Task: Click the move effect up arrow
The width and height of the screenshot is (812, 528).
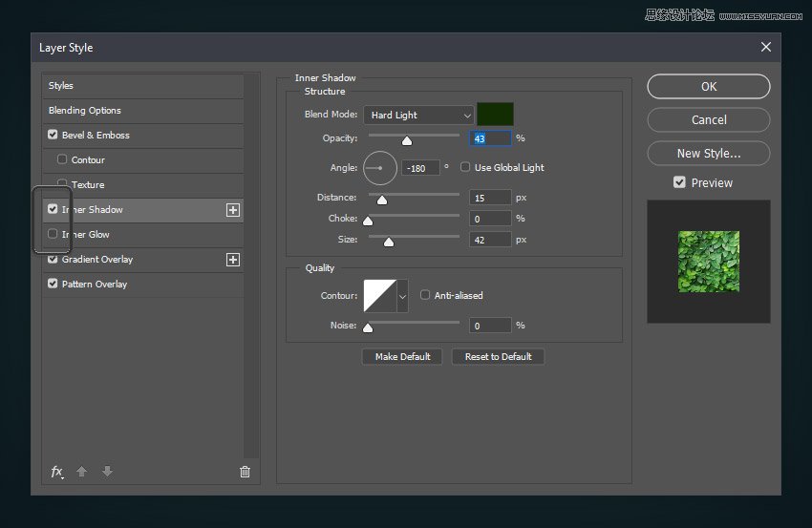Action: (x=82, y=472)
